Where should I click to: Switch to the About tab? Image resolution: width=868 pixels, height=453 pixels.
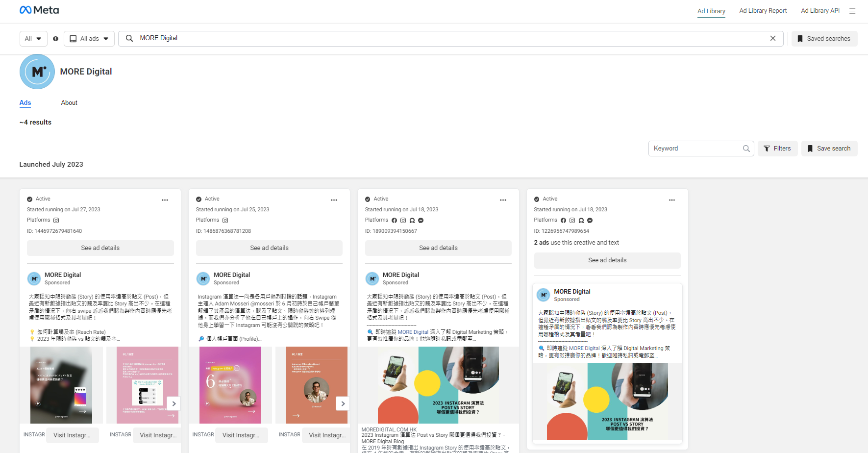click(69, 103)
